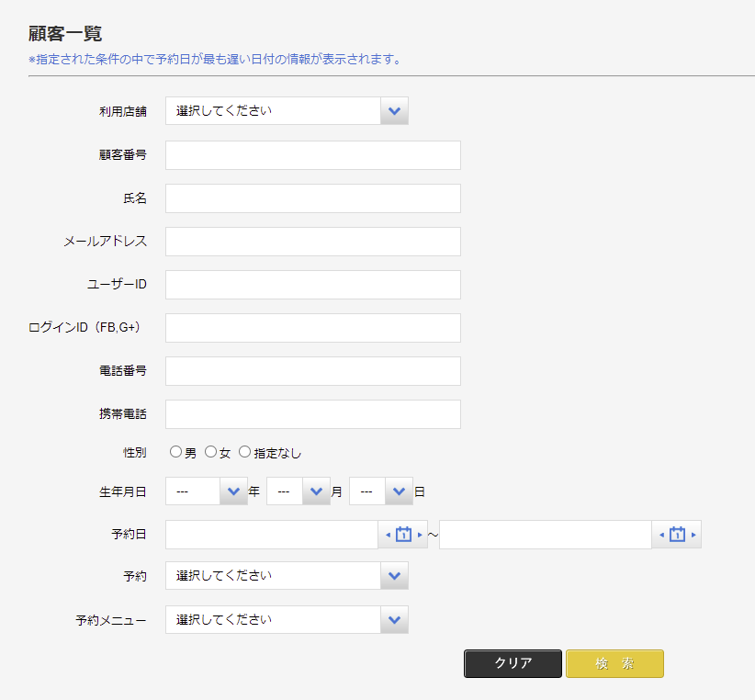Click the previous-day arrow beside the start date calendar
The width and height of the screenshot is (755, 700).
pos(388,535)
